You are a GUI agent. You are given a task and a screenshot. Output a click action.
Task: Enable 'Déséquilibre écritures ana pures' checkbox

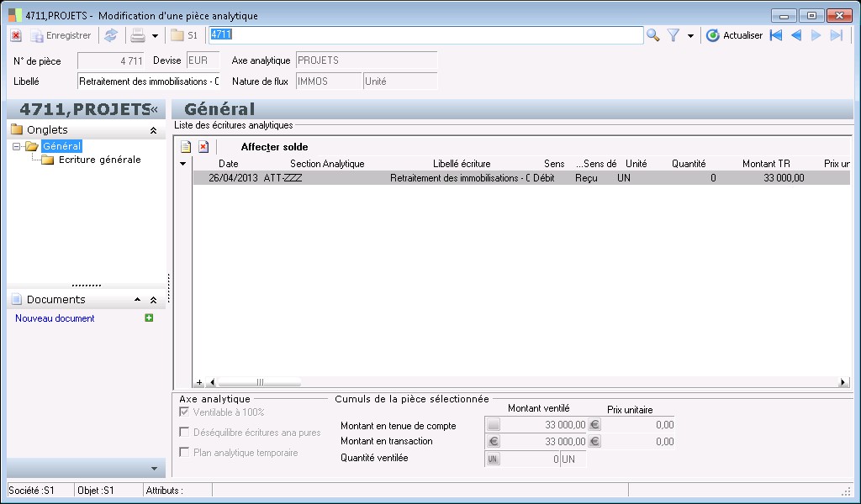point(184,433)
